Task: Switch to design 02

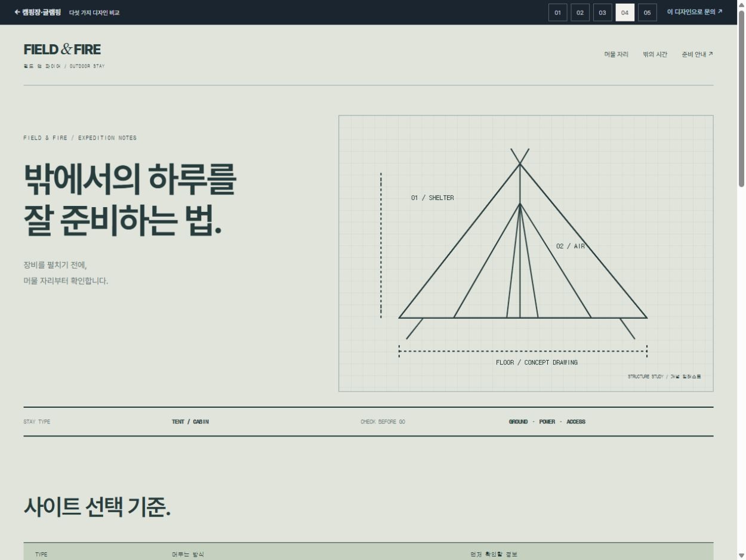Action: tap(580, 13)
